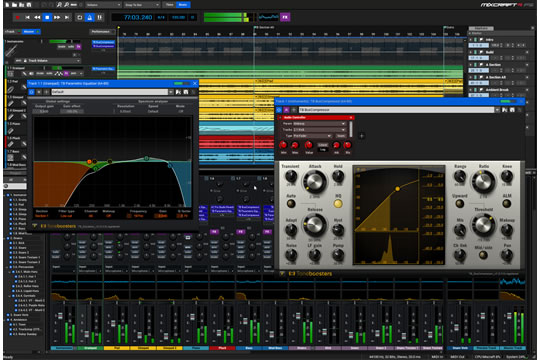Screen dimensions: 540x360
Task: Toggle the BusCompressor plugin power button
Action: tap(279, 110)
